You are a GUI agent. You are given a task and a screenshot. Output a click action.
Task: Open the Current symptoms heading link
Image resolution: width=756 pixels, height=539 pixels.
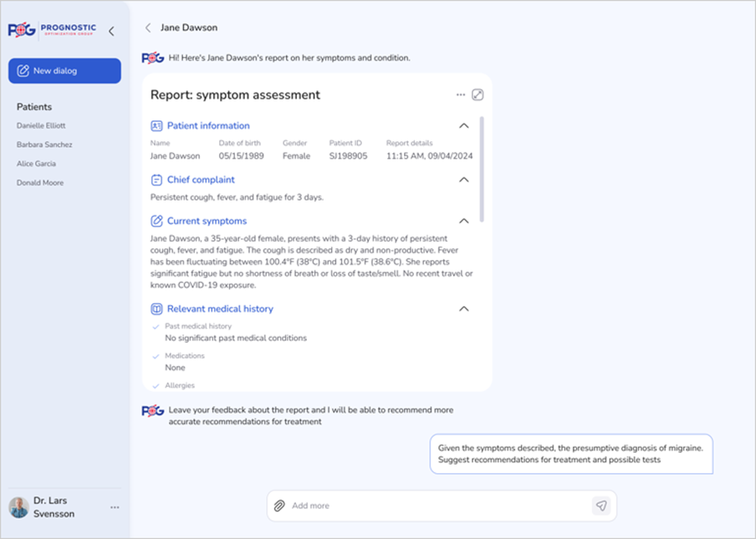click(x=207, y=221)
